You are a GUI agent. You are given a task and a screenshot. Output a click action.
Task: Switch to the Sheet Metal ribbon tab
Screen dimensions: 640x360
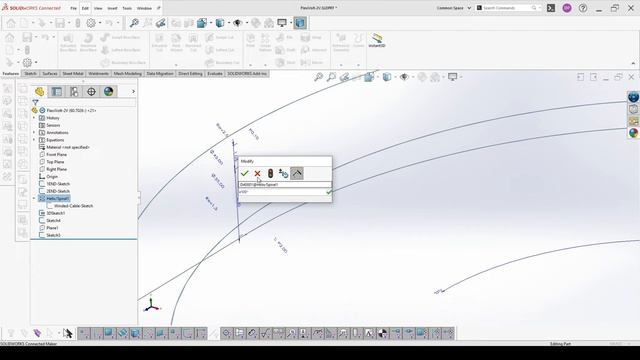coord(73,74)
